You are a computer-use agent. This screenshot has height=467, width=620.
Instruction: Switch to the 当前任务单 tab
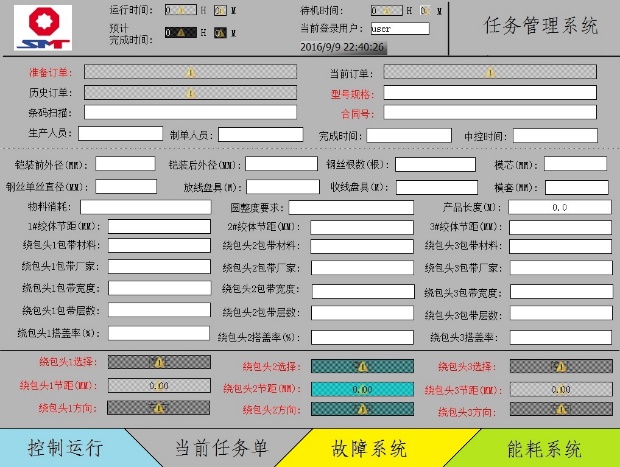220,447
